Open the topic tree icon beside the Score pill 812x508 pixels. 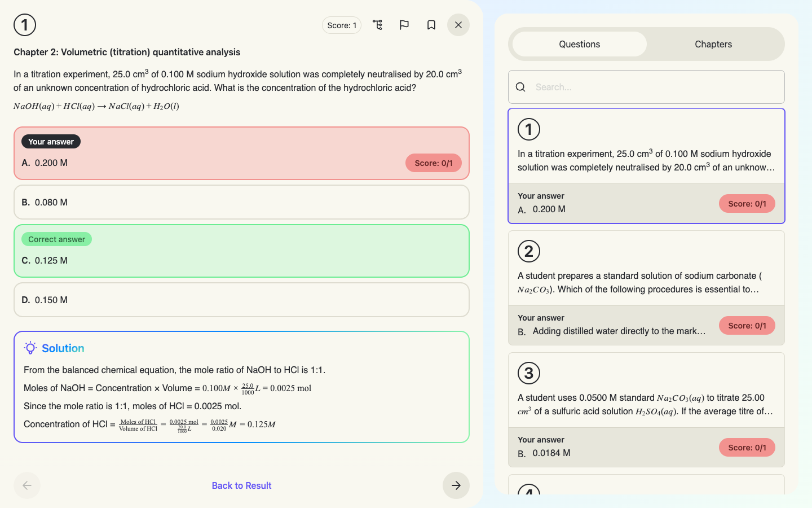pos(377,25)
